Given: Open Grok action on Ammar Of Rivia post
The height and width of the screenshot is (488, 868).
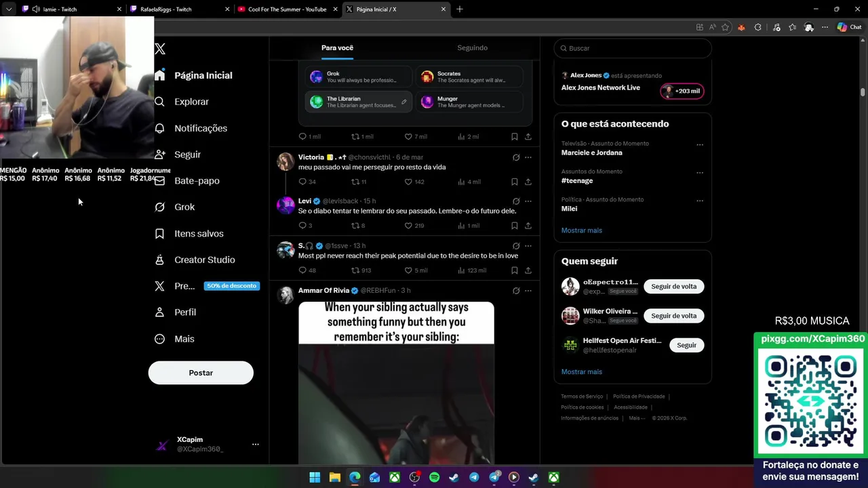Looking at the screenshot, I should tap(516, 291).
